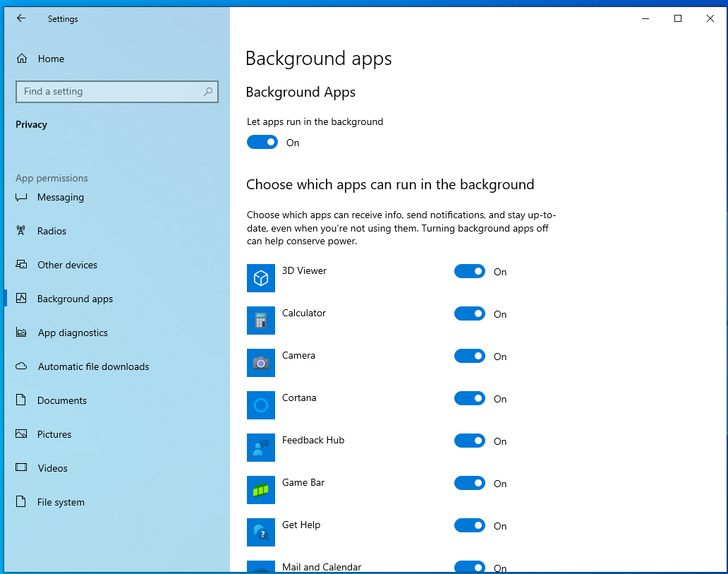
Task: Click the search magnifier icon
Action: (x=208, y=92)
